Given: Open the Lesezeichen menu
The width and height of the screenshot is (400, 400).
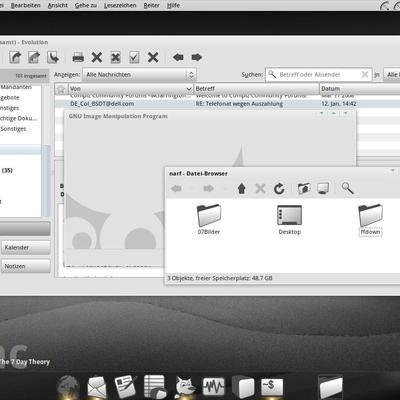Looking at the screenshot, I should click(120, 5).
